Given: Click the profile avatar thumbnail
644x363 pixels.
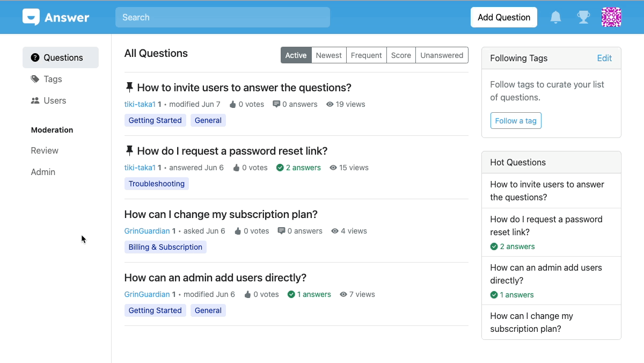Looking at the screenshot, I should pos(611,17).
